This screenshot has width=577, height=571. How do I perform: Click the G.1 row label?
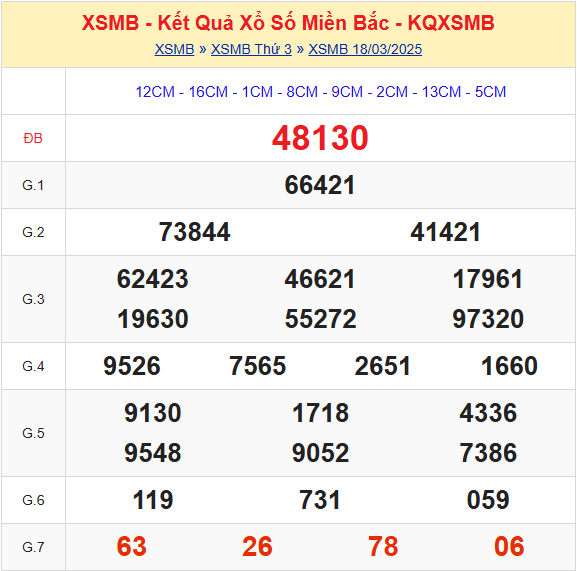click(x=33, y=185)
